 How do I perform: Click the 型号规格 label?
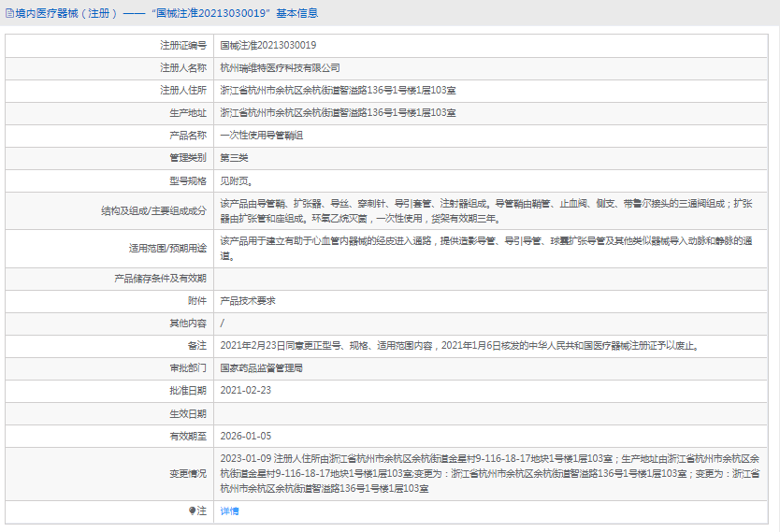[x=188, y=181]
